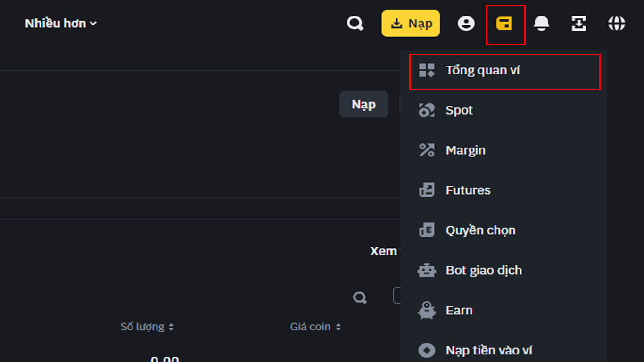Click the small search icon above the asset list
644x362 pixels.
point(360,297)
